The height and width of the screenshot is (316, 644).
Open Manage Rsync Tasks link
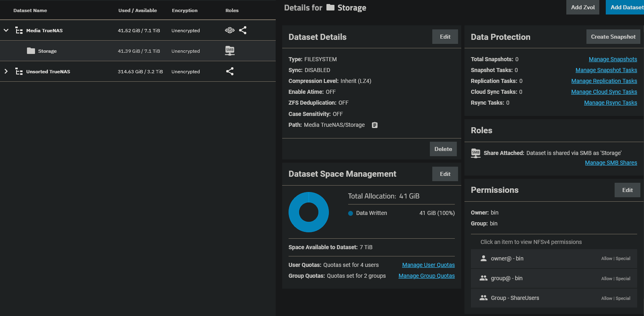coord(611,103)
